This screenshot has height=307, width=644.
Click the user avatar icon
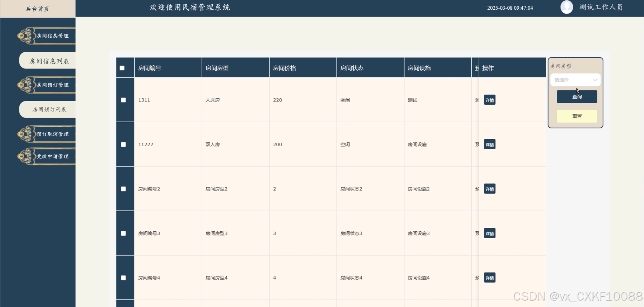tap(567, 7)
